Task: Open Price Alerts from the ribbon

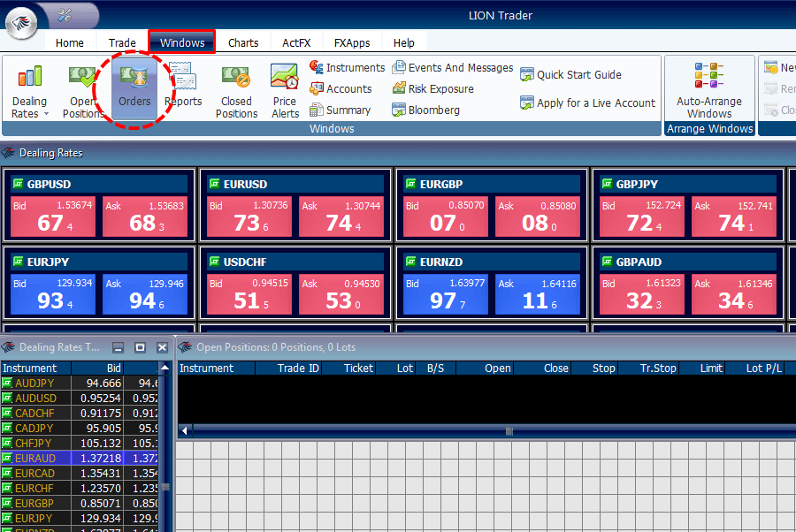Action: (x=285, y=90)
